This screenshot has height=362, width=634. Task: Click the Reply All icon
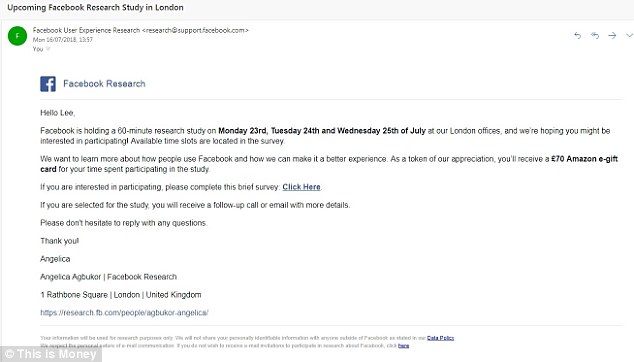[595, 36]
